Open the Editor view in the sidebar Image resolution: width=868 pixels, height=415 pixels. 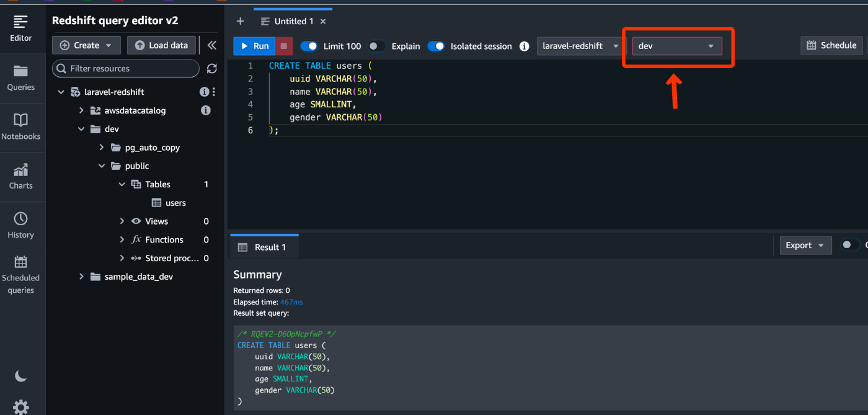coord(20,29)
